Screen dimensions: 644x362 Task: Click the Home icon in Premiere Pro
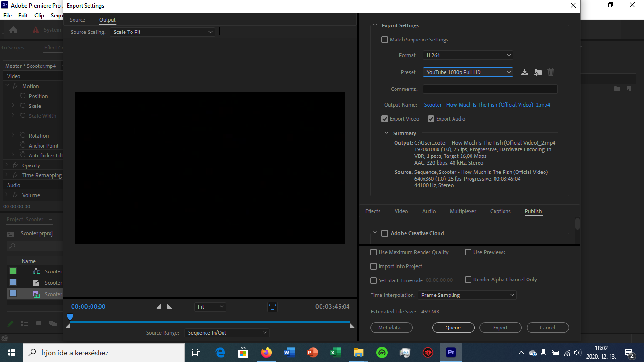[13, 30]
